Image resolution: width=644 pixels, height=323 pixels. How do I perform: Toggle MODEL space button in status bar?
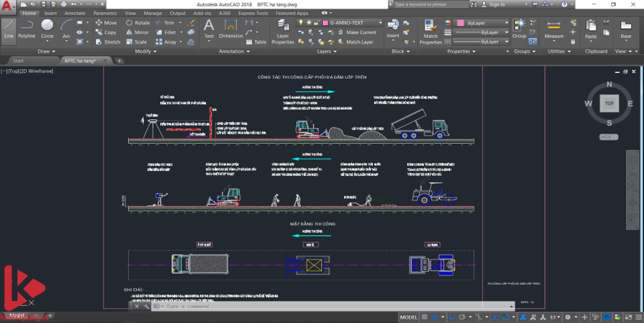coord(409,317)
